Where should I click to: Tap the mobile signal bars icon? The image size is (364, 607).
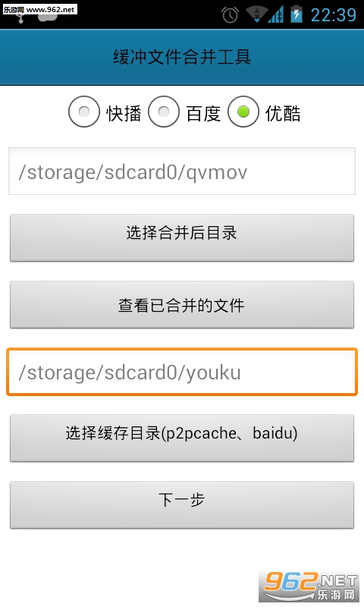(276, 14)
